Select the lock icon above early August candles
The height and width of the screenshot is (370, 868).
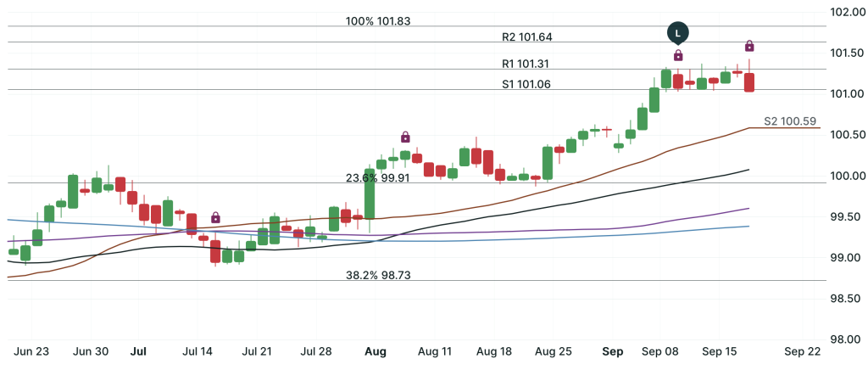point(405,137)
